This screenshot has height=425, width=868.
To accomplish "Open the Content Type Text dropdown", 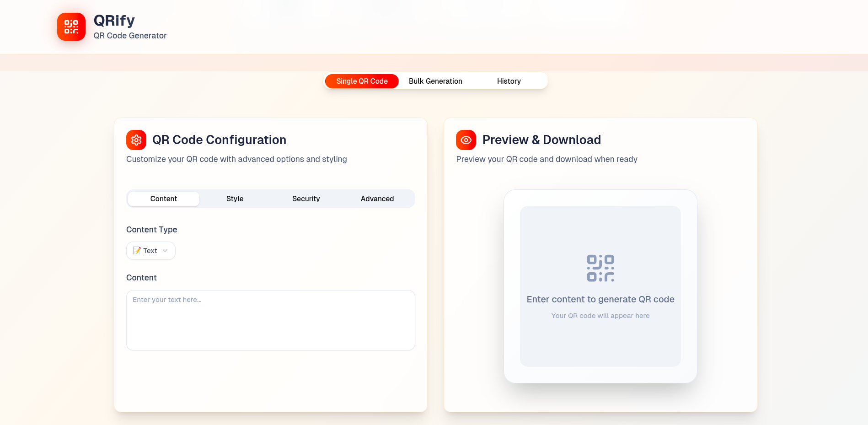I will pyautogui.click(x=151, y=251).
